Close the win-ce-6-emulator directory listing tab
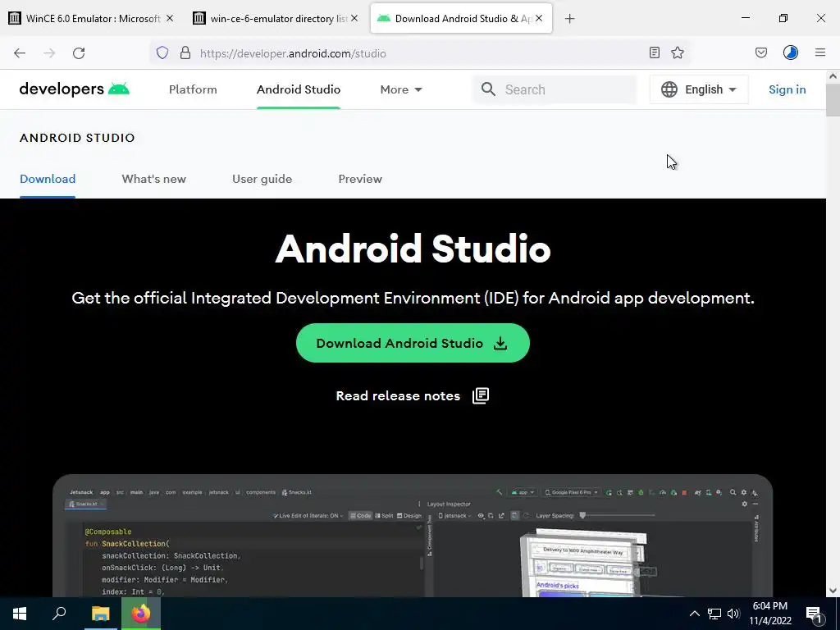This screenshot has width=840, height=630. pos(354,18)
